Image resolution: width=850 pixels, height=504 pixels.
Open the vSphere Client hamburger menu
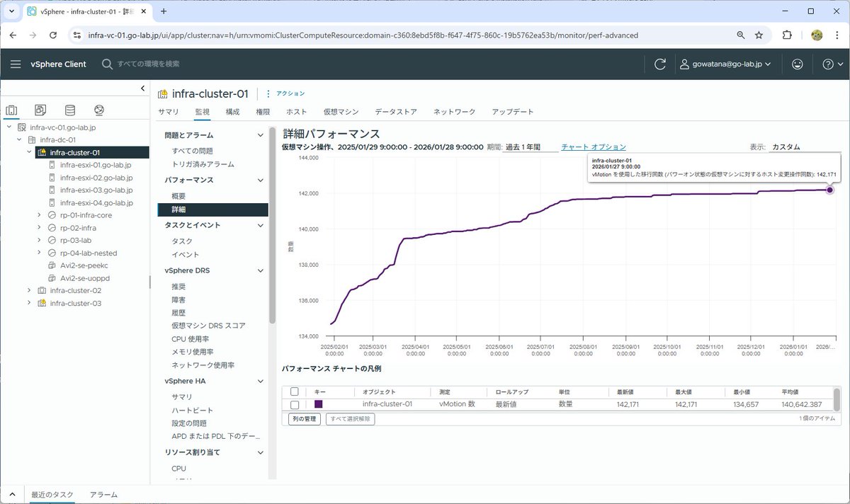[x=16, y=64]
